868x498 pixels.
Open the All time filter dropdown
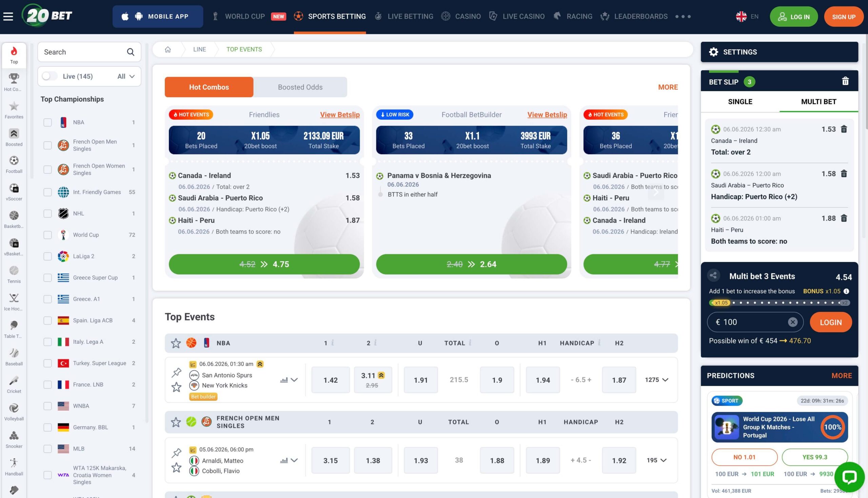(126, 76)
